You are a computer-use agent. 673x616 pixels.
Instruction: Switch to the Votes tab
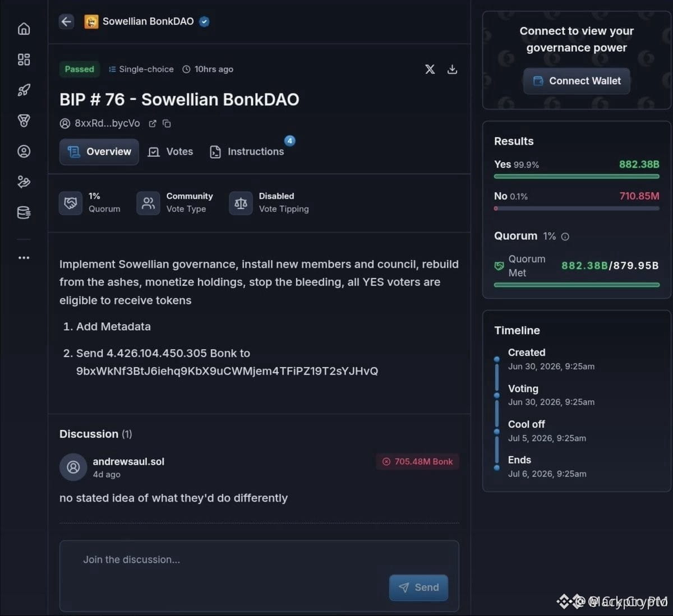click(x=170, y=152)
